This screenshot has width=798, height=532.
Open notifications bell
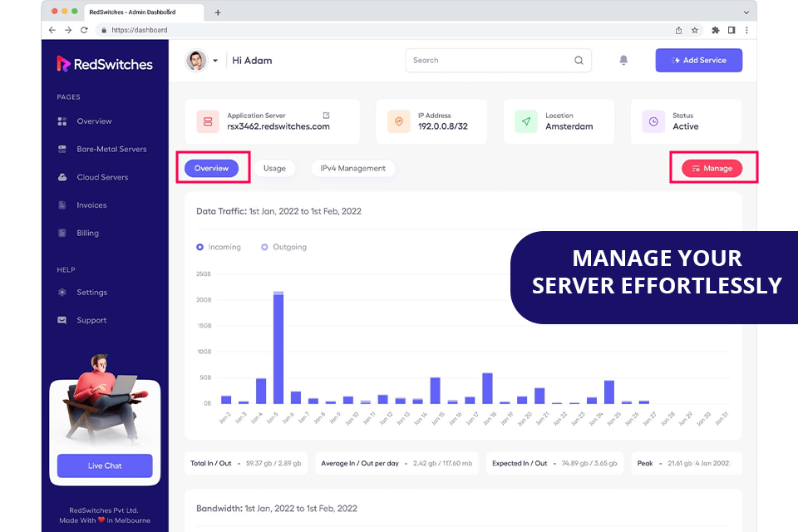[623, 60]
